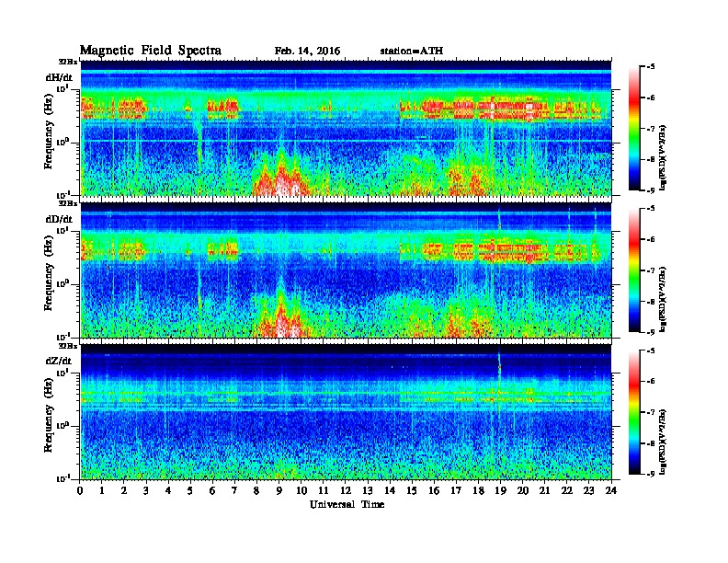Click hour 12 tick label on time axis
This screenshot has height=563, width=728.
click(346, 490)
